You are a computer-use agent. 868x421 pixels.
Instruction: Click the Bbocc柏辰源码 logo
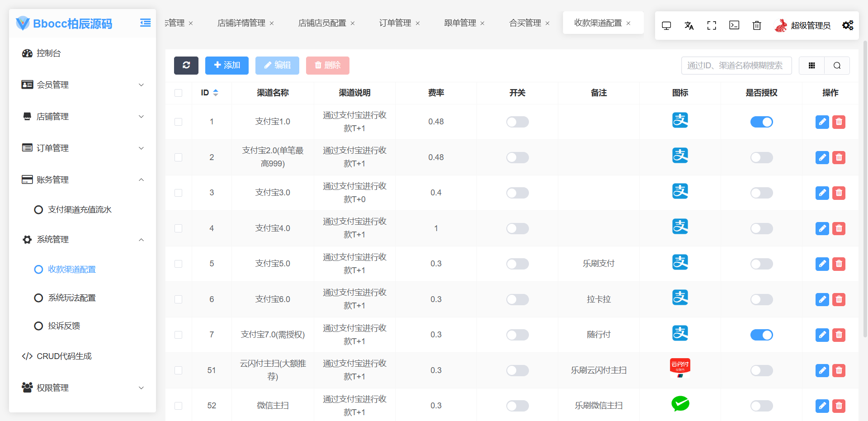(64, 24)
